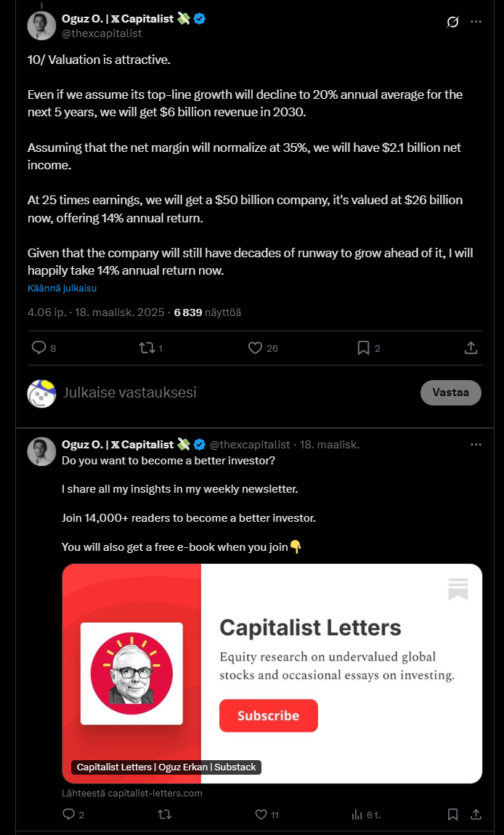Click the Grok icon on main post
The width and height of the screenshot is (504, 835).
tap(452, 22)
